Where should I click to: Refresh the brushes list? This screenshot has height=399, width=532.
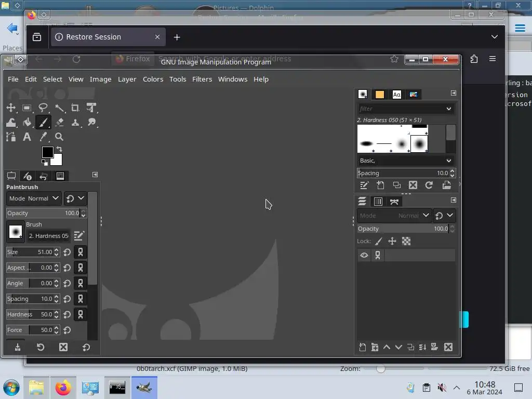429,185
